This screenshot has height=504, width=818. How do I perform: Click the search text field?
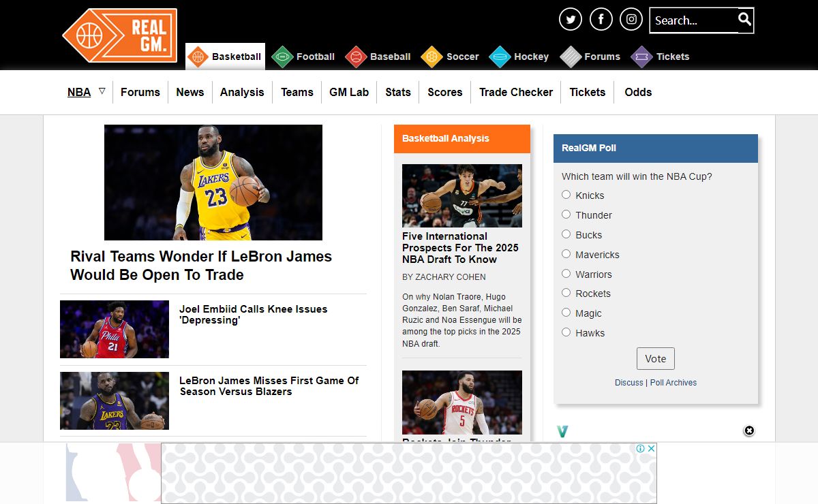(x=693, y=20)
